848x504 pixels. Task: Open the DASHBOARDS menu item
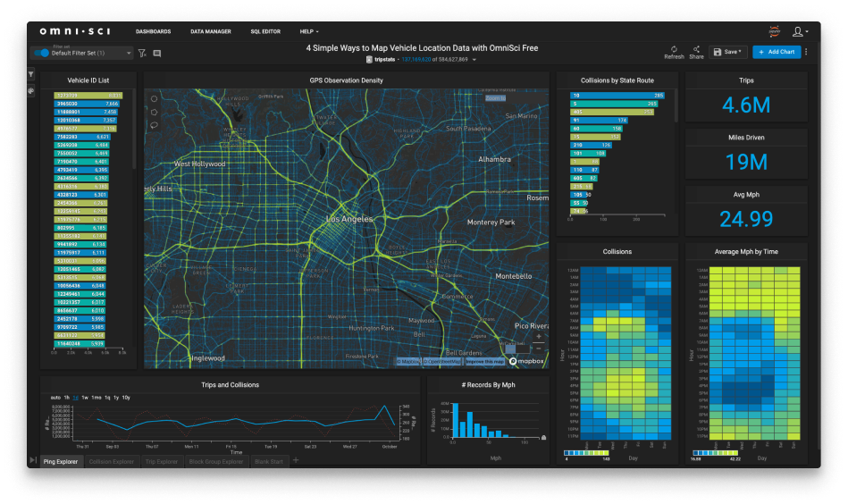click(153, 32)
